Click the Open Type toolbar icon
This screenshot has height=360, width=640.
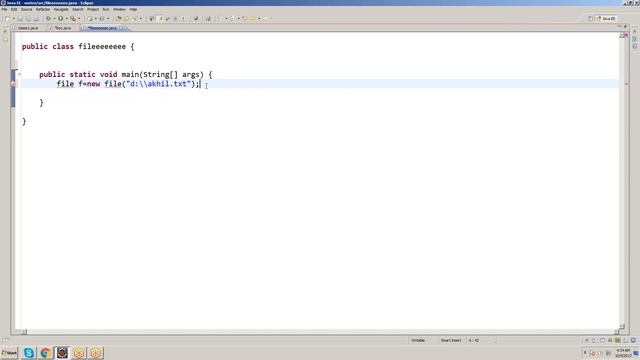[x=118, y=18]
